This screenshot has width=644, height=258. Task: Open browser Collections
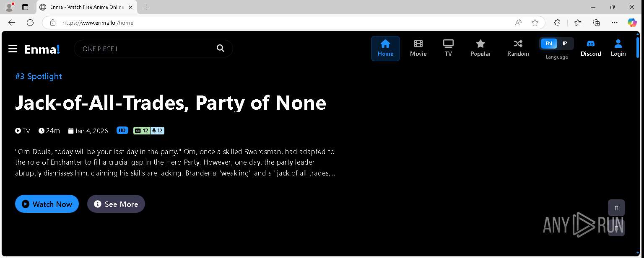pyautogui.click(x=596, y=23)
